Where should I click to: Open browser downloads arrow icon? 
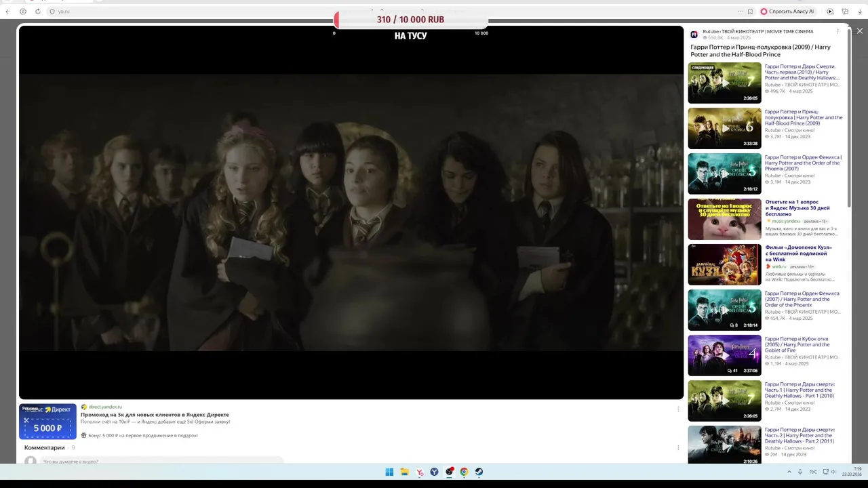tap(859, 12)
